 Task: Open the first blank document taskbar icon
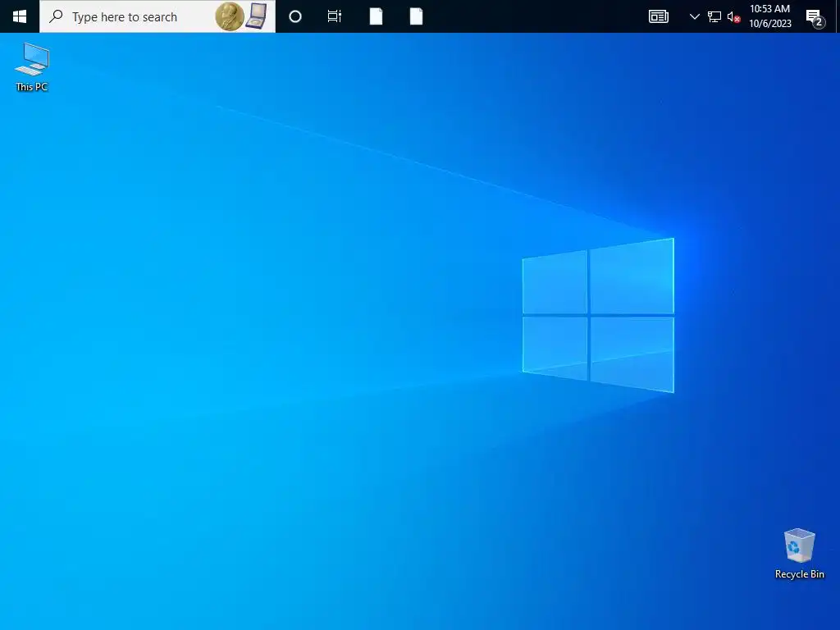pos(376,16)
